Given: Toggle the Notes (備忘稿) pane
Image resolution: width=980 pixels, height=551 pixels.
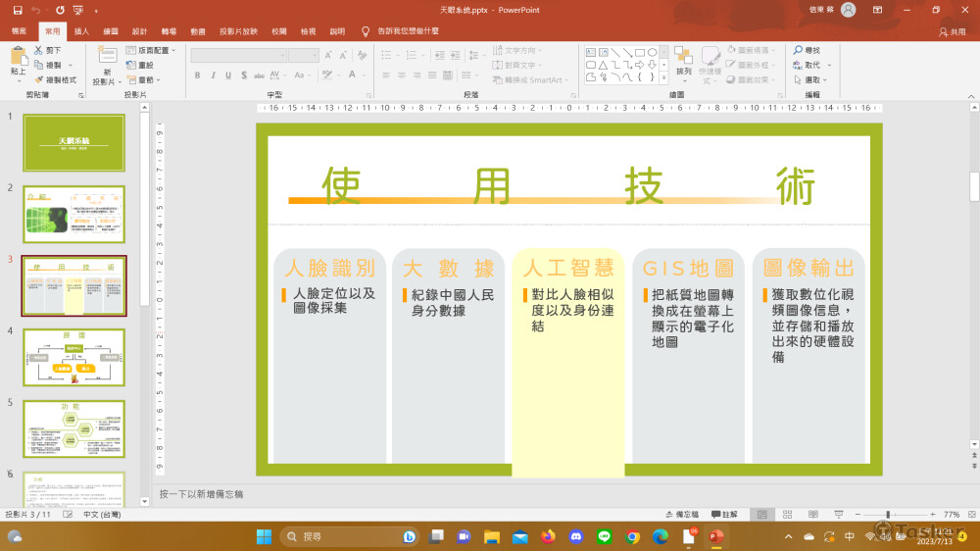Looking at the screenshot, I should pyautogui.click(x=681, y=514).
